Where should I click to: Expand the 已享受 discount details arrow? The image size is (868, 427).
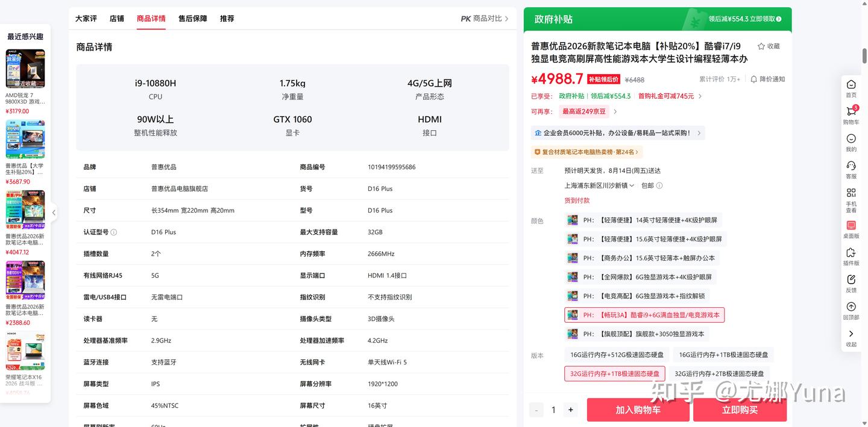700,96
